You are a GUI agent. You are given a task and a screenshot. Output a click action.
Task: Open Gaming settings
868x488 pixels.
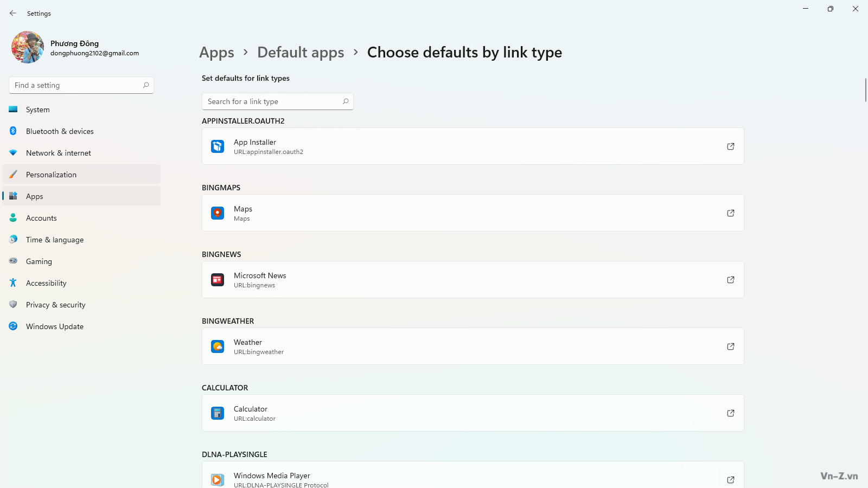click(81, 261)
